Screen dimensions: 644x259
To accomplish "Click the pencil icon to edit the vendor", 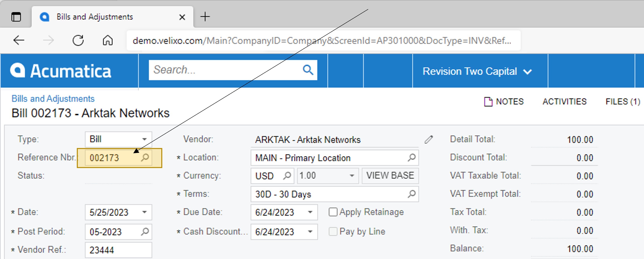I will [x=428, y=140].
